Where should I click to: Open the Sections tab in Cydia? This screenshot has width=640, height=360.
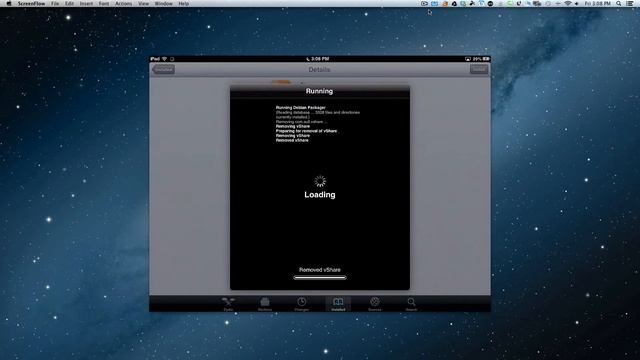[x=264, y=304]
